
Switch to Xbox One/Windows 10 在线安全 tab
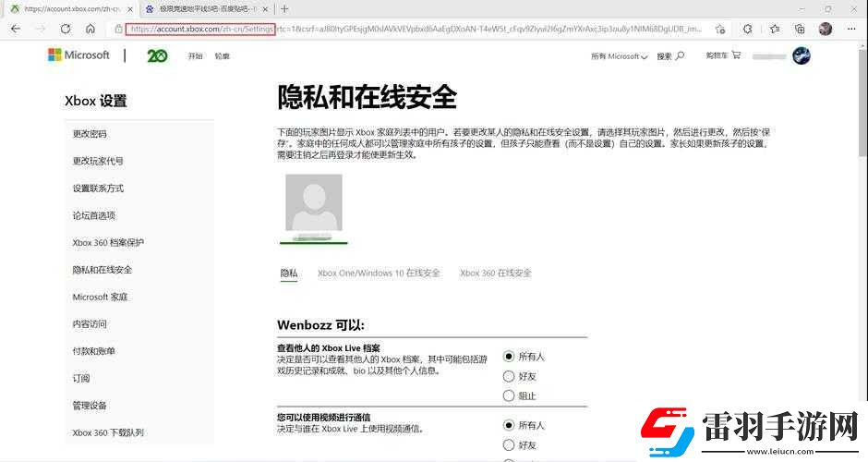[x=379, y=274]
